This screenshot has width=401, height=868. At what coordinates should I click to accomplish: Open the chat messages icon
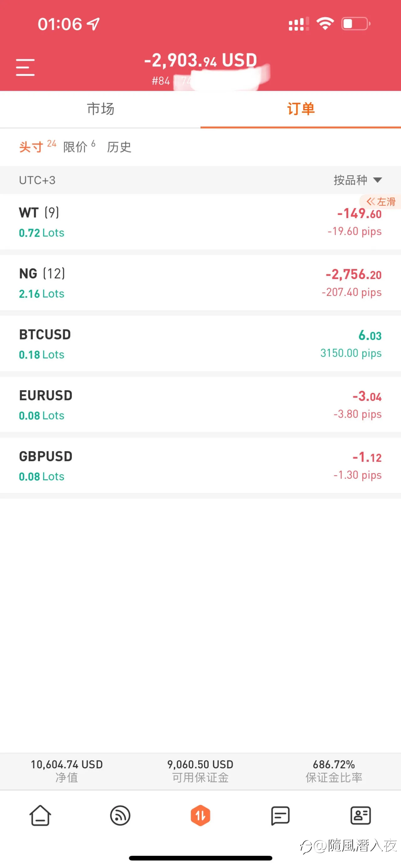280,815
